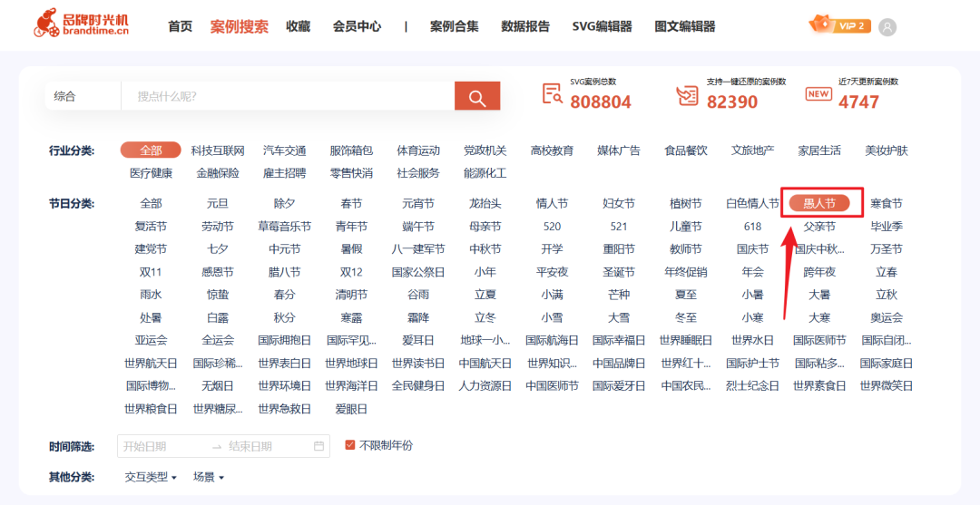Choose the 春节 holiday filter
Image resolution: width=980 pixels, height=505 pixels.
point(351,203)
